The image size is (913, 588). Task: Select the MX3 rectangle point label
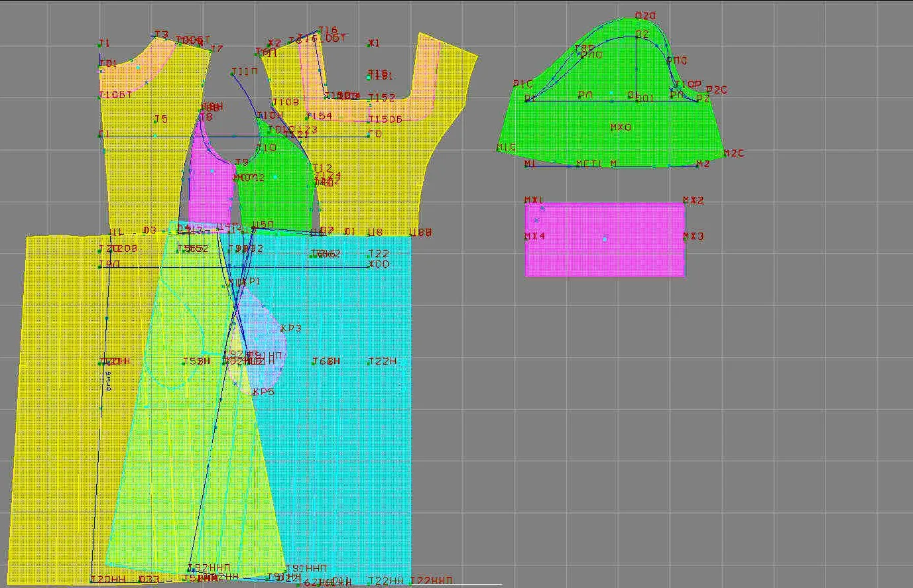[x=694, y=236]
